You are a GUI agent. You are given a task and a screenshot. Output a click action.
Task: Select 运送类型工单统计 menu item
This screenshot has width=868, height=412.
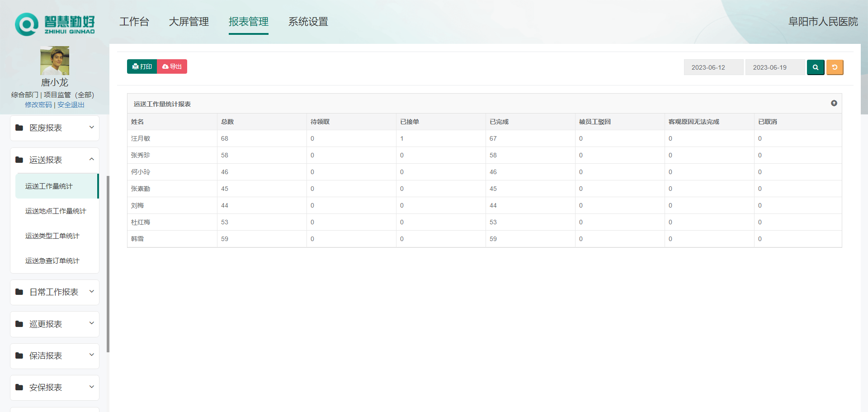[x=57, y=236]
